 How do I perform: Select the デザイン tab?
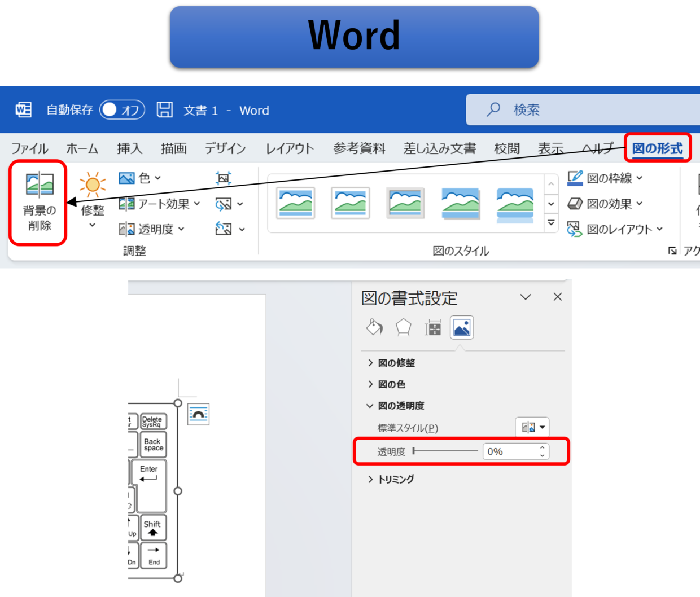click(x=225, y=148)
